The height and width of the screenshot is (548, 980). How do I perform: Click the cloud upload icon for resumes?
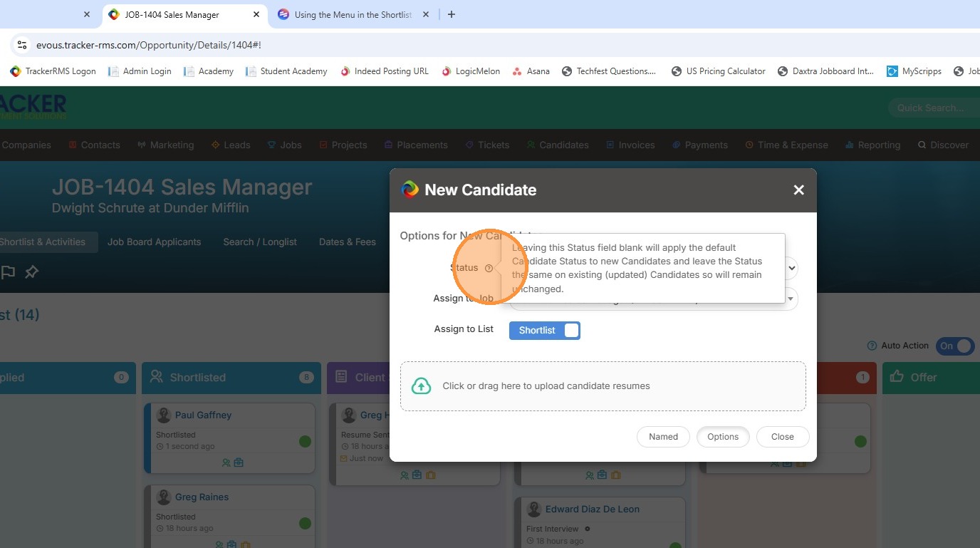coord(422,386)
